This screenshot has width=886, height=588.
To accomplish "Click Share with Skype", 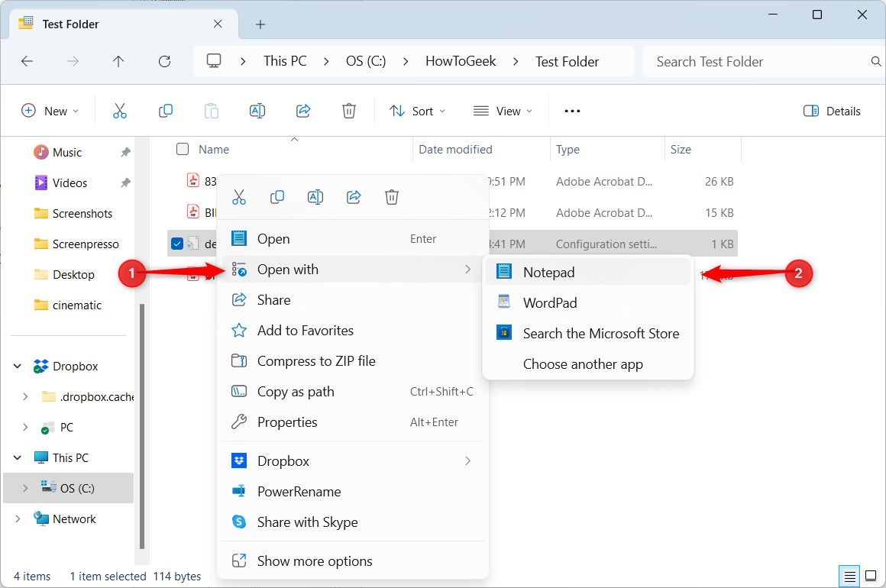I will (x=353, y=522).
